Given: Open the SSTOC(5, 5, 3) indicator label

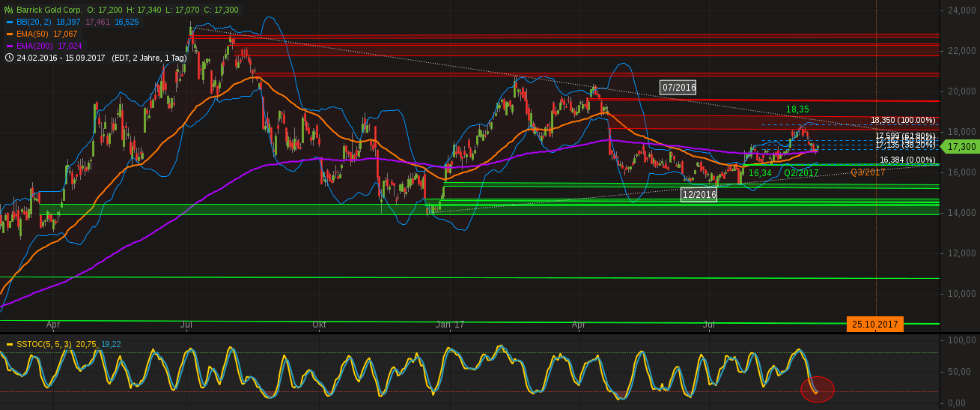Looking at the screenshot, I should tap(44, 344).
